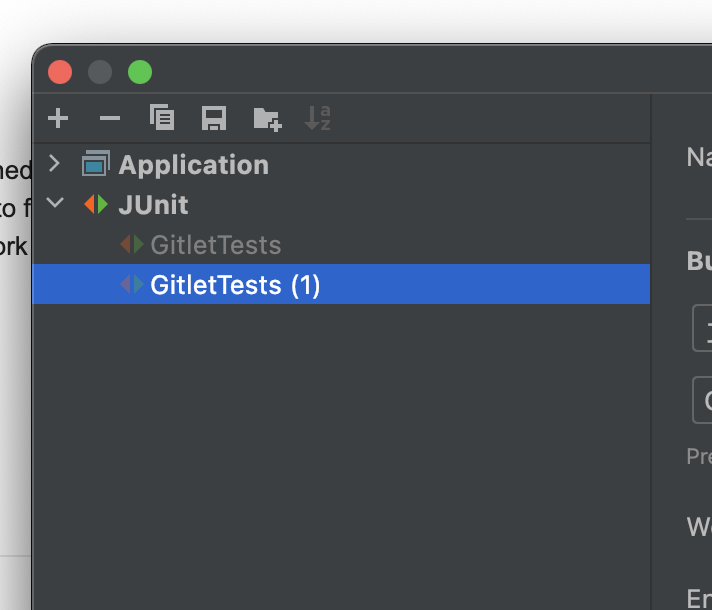The image size is (712, 610).
Task: Select the GitletTests (1) configuration
Action: click(235, 285)
